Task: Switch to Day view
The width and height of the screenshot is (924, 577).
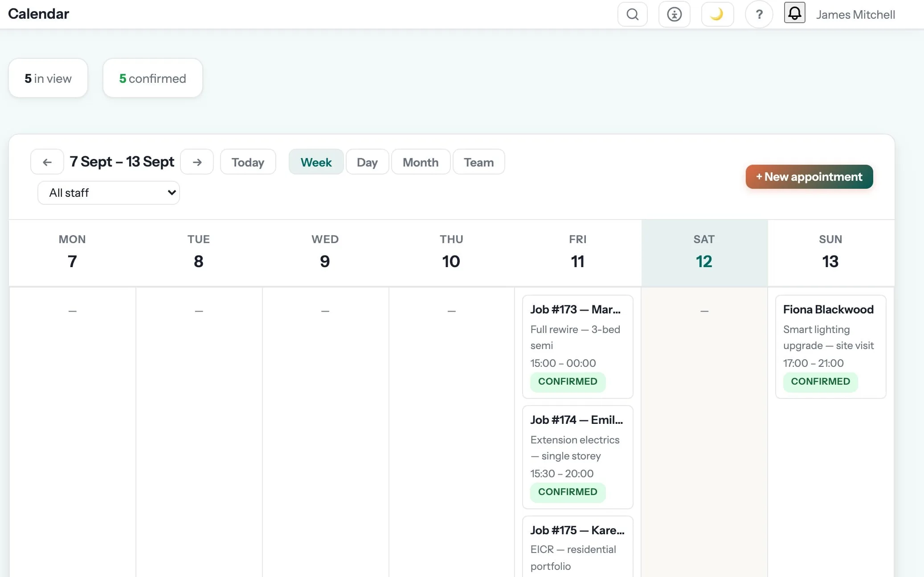Action: 367,162
